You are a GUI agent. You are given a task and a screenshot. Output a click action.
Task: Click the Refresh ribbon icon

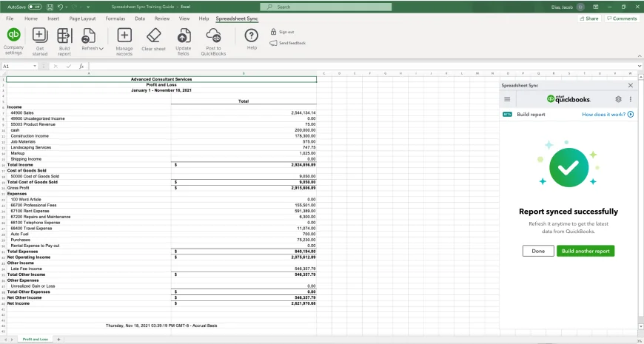88,36
